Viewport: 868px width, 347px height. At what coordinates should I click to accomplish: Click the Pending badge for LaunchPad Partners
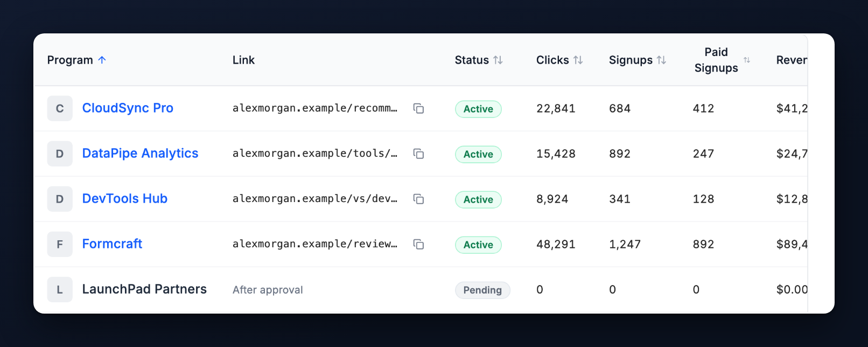point(482,290)
